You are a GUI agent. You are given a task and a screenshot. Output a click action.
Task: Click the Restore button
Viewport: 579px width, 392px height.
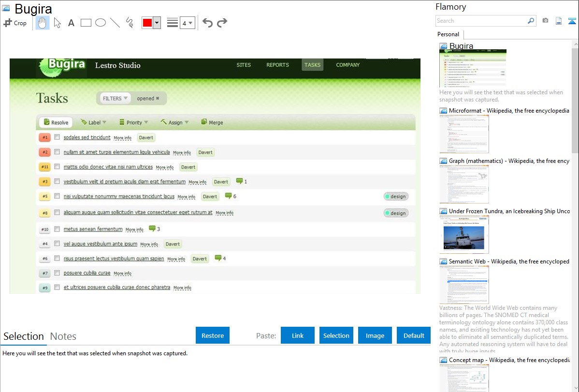point(213,335)
